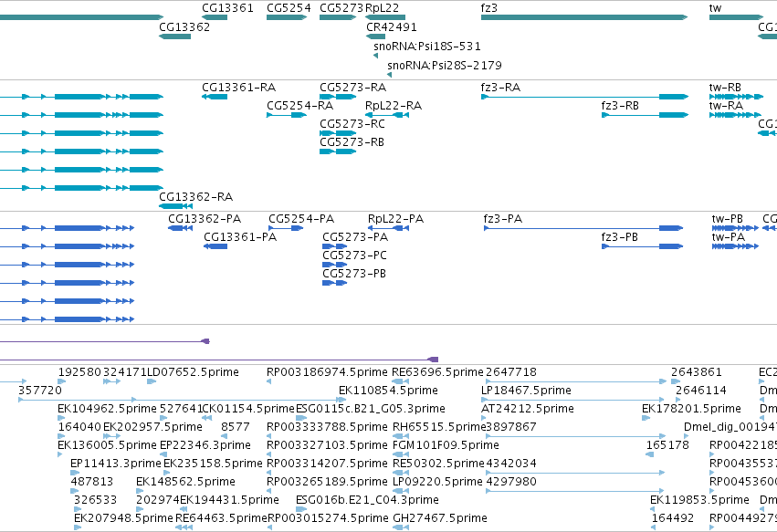Select the CG5273-PA protein label
The height and width of the screenshot is (532, 777).
point(355,237)
